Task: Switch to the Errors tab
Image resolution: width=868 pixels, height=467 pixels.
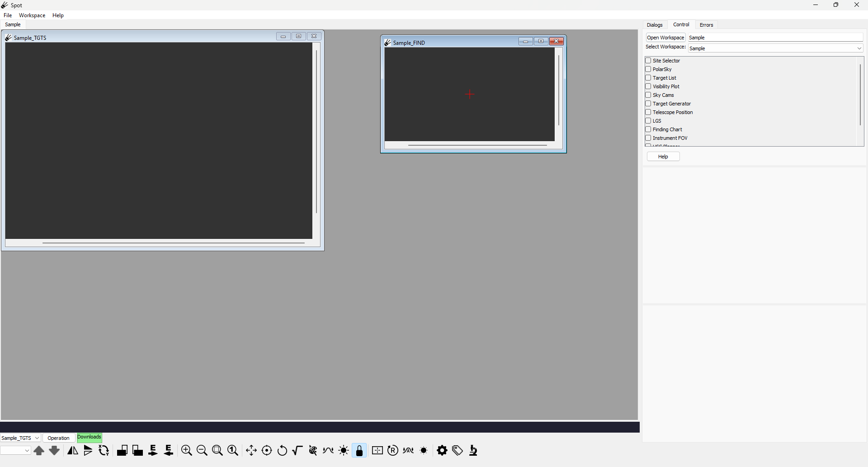Action: 707,25
